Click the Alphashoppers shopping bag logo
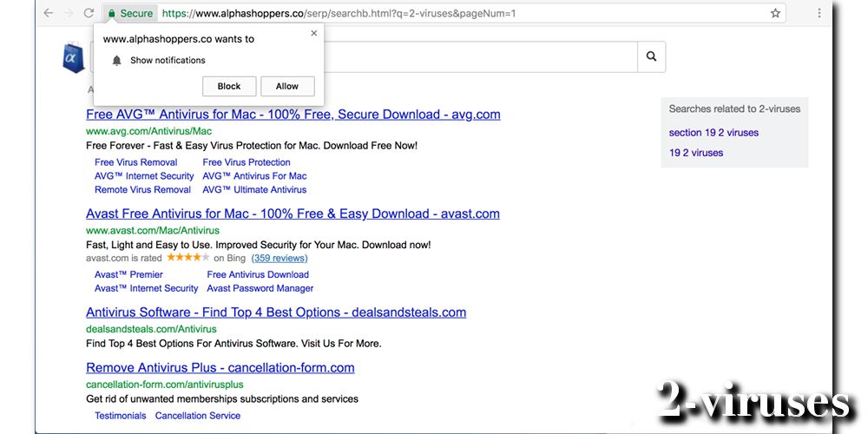Viewport: 868px width, 434px height. coord(73,57)
